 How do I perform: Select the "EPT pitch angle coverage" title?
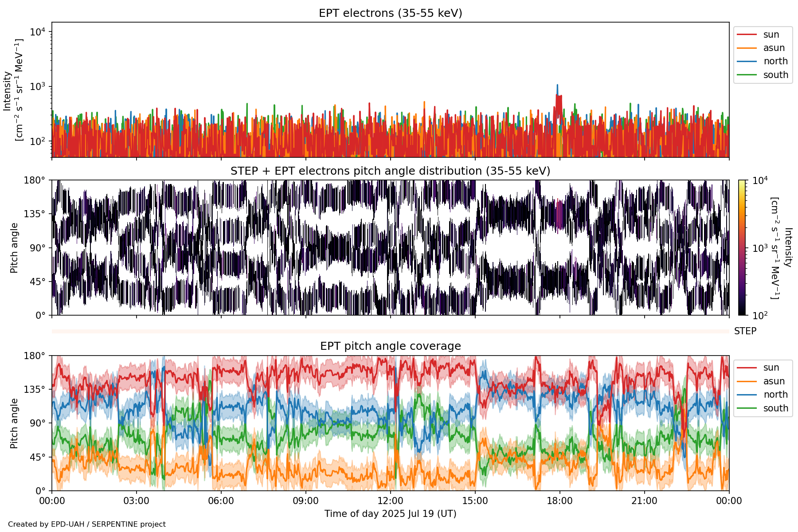pyautogui.click(x=390, y=346)
